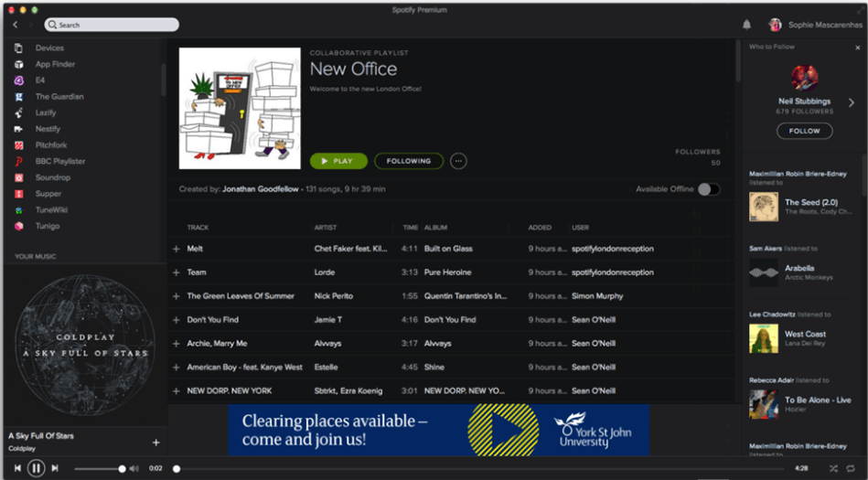Toggle repeat mode
Image resolution: width=868 pixels, height=480 pixels.
851,468
